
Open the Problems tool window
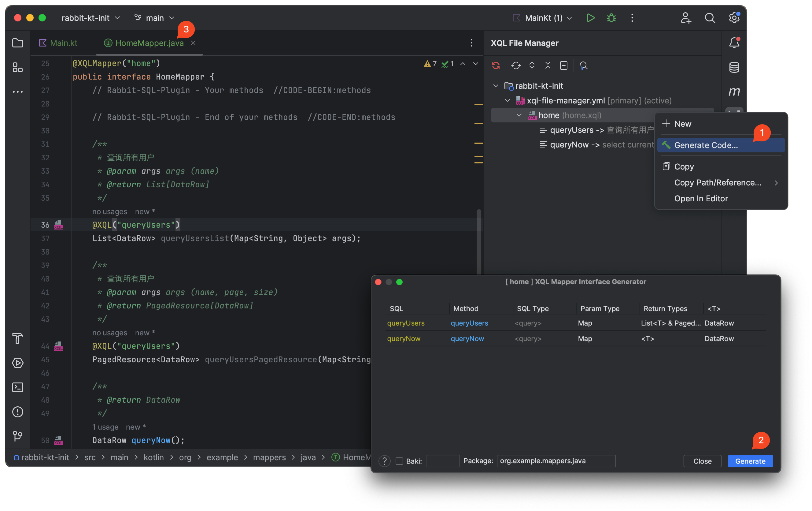[x=17, y=412]
